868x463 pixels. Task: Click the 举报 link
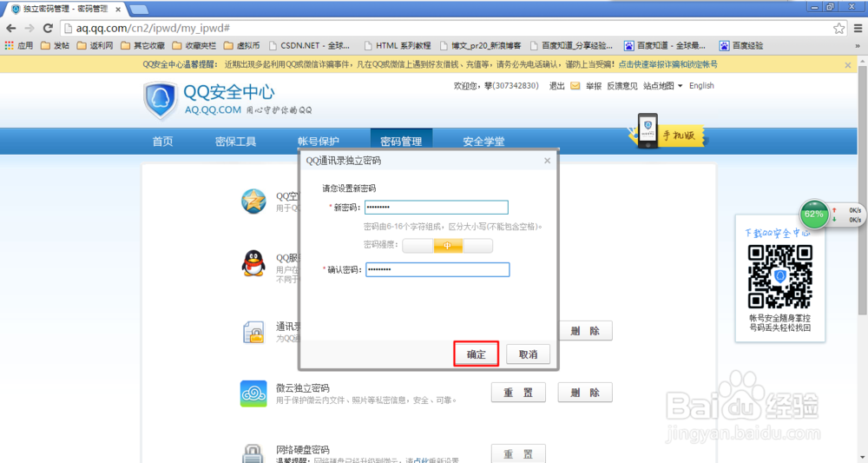point(594,86)
